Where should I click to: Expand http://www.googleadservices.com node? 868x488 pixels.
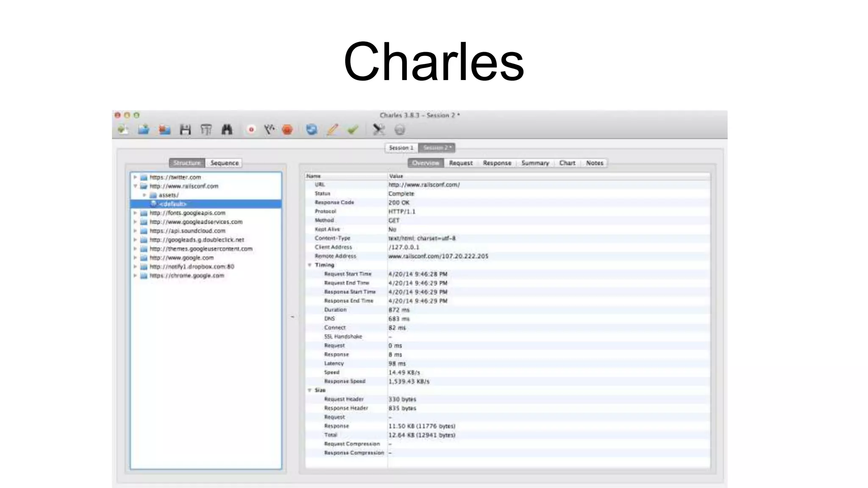(x=135, y=222)
